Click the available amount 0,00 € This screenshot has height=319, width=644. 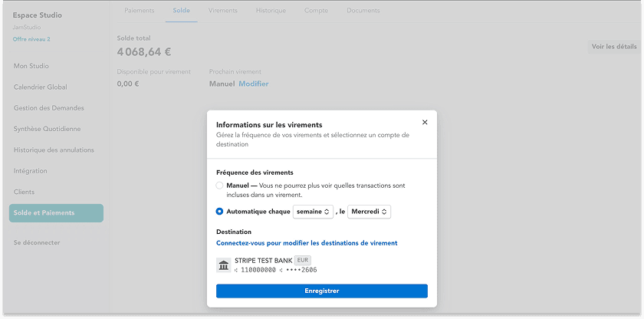(128, 84)
